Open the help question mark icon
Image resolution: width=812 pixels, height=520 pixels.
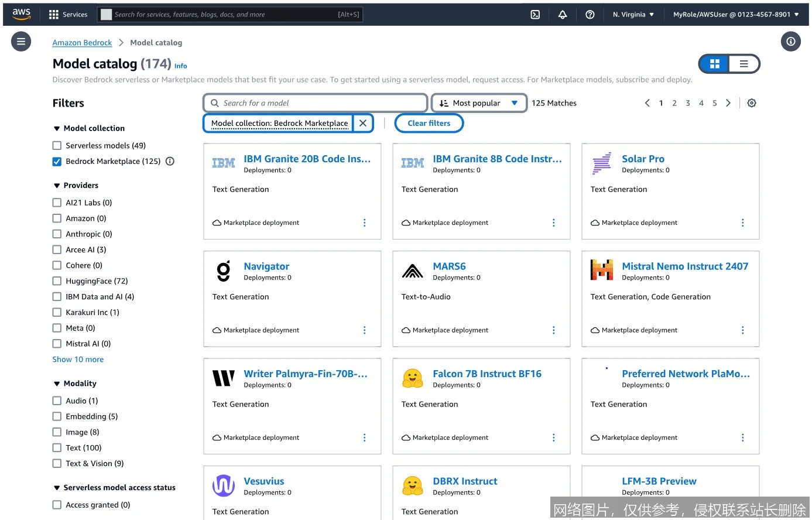coord(590,15)
